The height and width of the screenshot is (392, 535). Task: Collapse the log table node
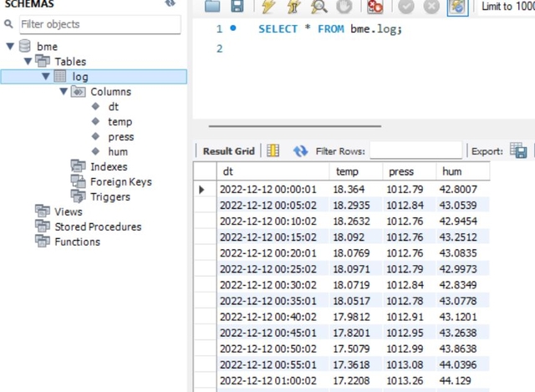46,76
